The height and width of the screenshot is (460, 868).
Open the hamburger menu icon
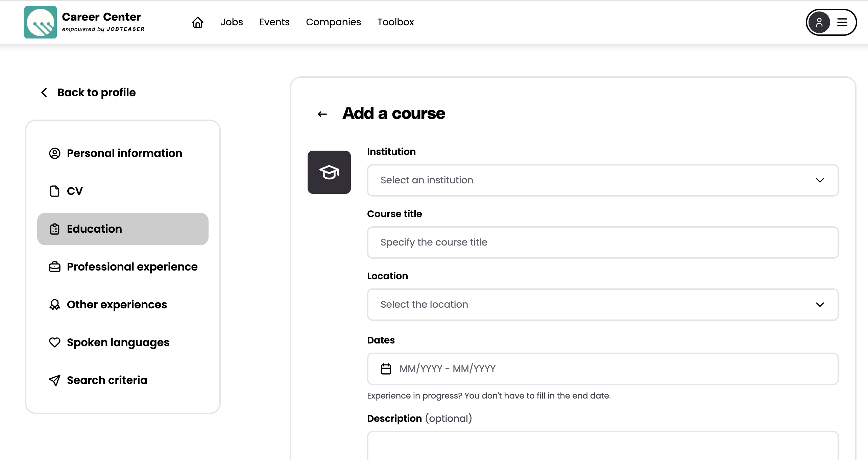coord(842,22)
